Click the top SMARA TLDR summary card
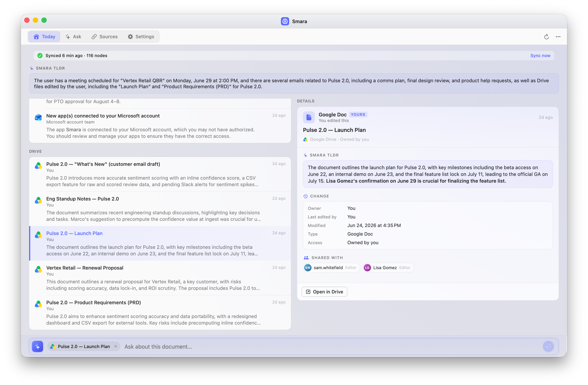Screen dimensions: 588x385 [x=294, y=83]
